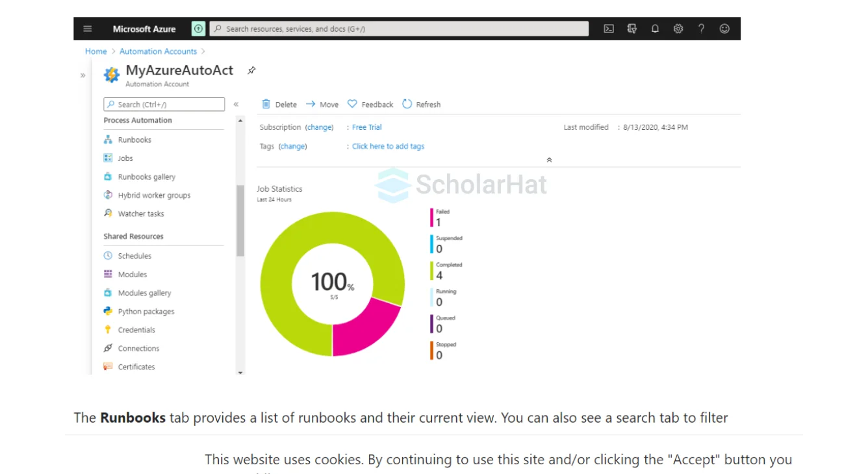Click the Jobs icon in the sidebar

[x=108, y=158]
